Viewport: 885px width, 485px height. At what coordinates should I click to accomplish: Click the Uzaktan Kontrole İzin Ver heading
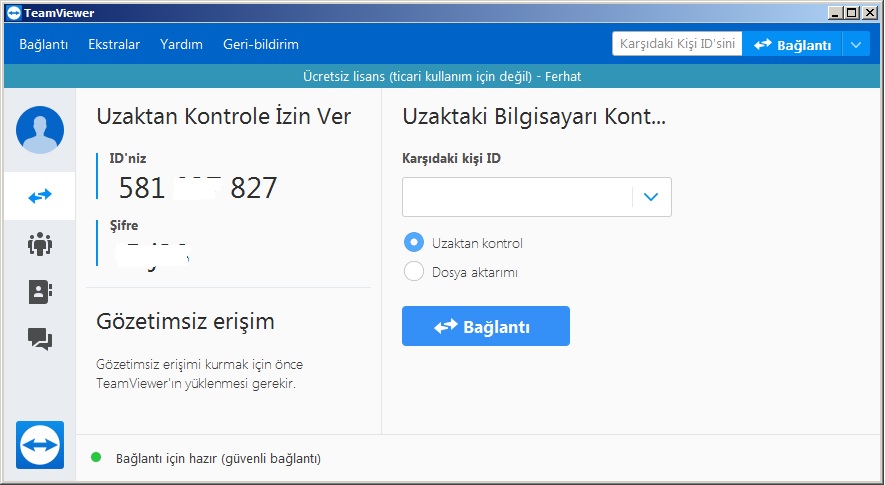[x=224, y=116]
